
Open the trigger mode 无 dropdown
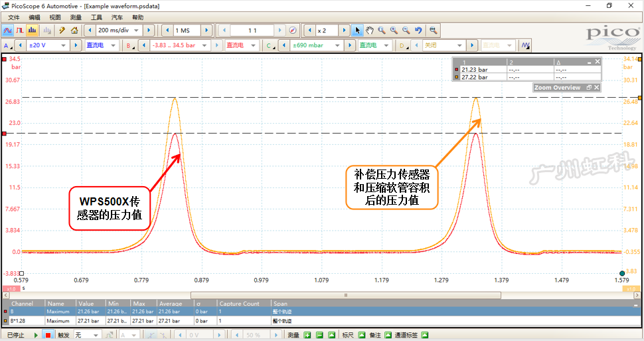[96, 335]
